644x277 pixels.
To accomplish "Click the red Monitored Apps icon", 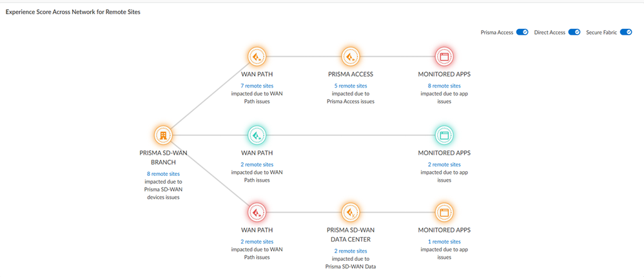I will [444, 57].
